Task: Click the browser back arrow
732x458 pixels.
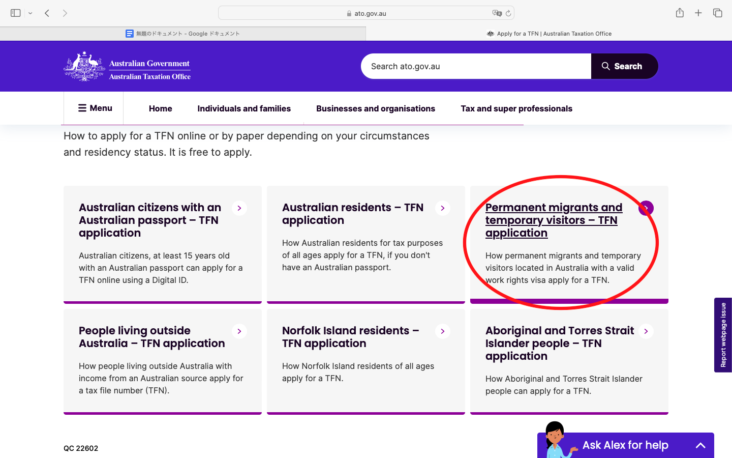Action: coord(47,13)
